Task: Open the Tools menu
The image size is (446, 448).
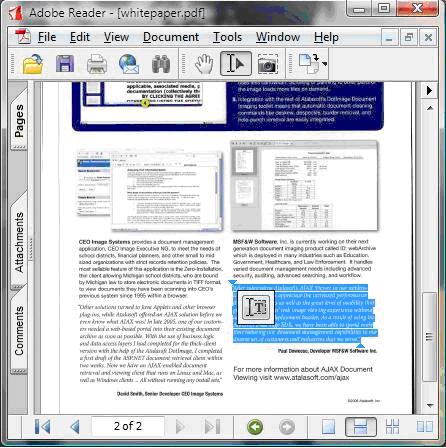Action: [227, 37]
